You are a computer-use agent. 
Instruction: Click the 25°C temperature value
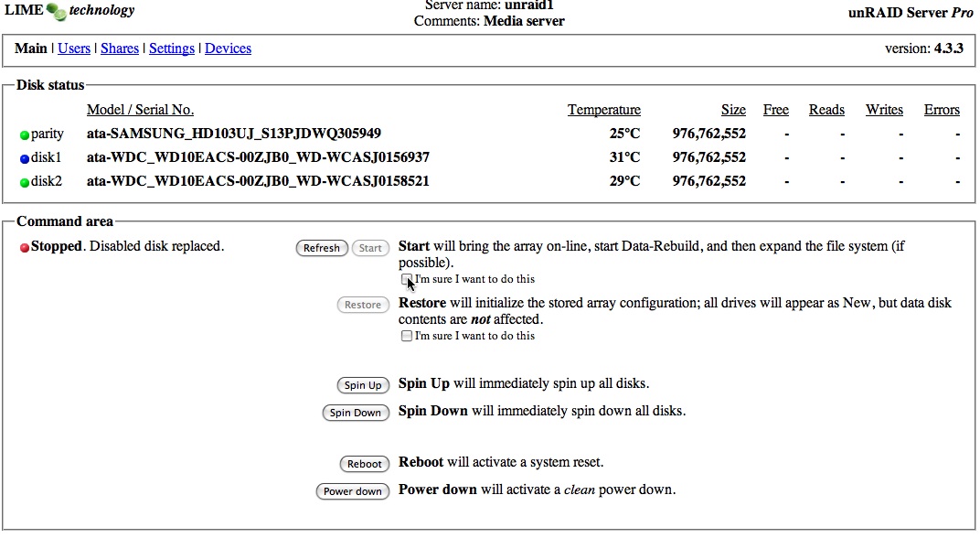click(x=624, y=134)
